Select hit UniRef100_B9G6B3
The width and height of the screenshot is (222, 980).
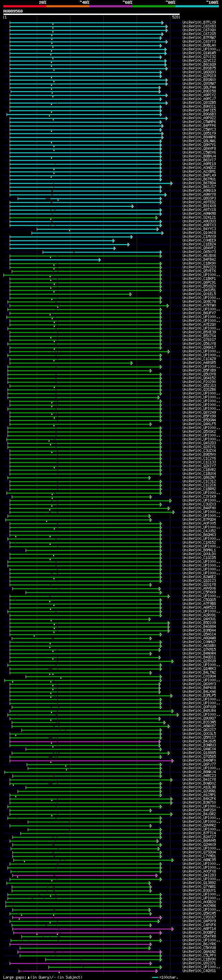(199, 114)
